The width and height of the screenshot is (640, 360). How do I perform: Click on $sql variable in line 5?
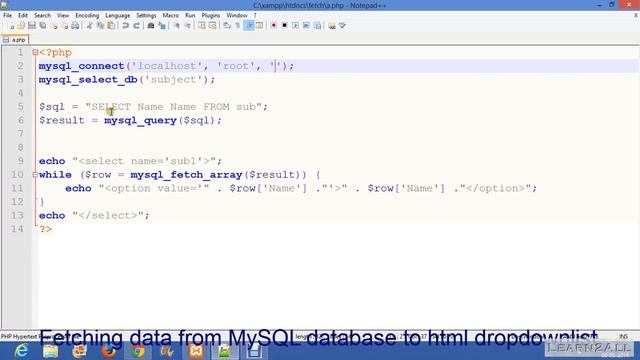[52, 107]
